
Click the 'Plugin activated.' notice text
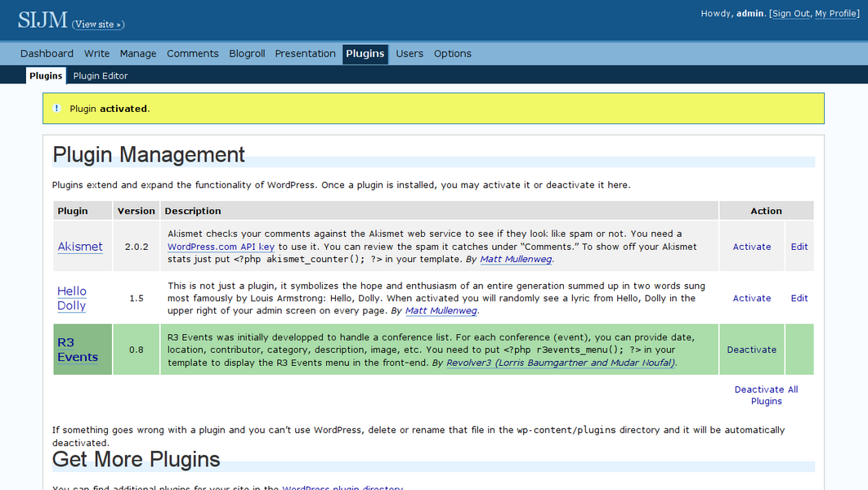(110, 109)
